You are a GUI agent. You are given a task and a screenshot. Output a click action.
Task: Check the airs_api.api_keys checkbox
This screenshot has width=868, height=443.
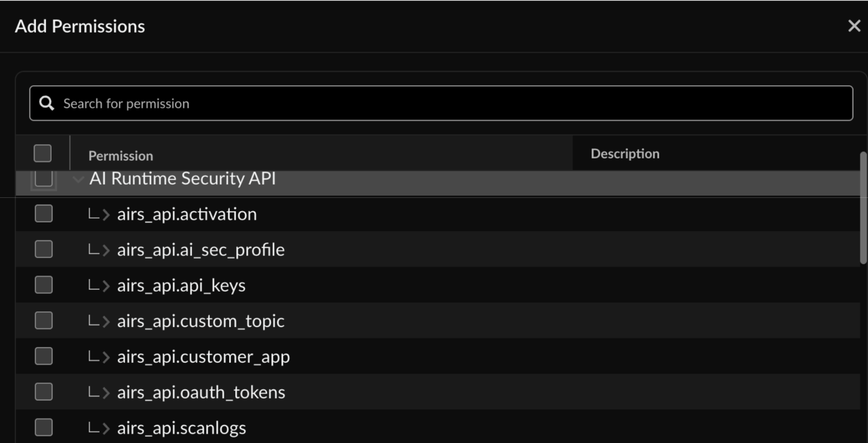coord(43,284)
